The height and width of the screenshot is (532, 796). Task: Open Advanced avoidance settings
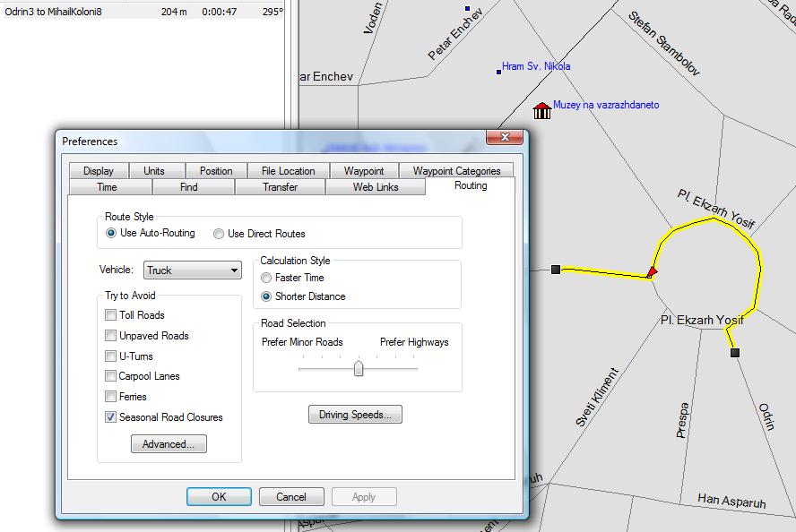click(x=169, y=444)
